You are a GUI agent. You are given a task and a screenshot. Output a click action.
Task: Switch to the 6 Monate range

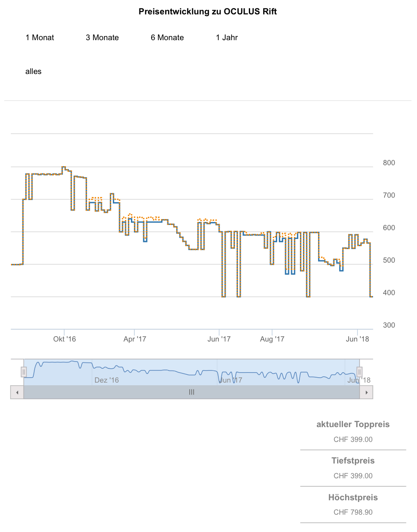pyautogui.click(x=167, y=38)
